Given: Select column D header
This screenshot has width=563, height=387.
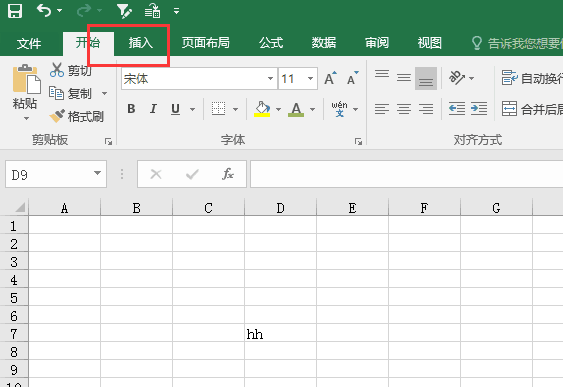Looking at the screenshot, I should 280,208.
